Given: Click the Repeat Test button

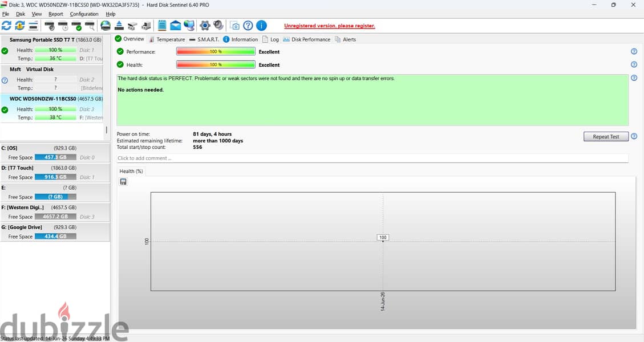Looking at the screenshot, I should [606, 137].
